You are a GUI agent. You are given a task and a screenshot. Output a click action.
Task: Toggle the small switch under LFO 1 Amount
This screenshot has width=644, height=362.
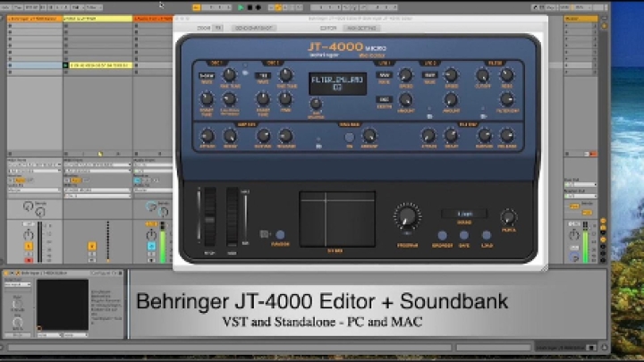tap(429, 116)
